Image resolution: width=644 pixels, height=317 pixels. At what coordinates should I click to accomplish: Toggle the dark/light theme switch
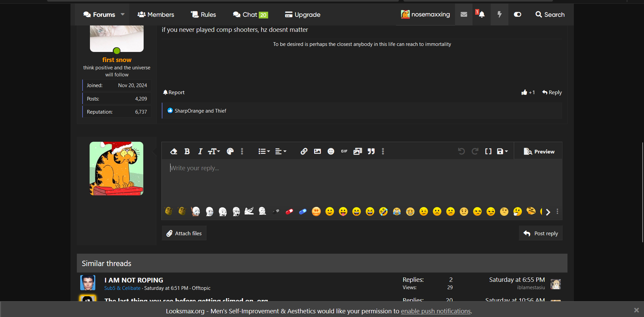click(517, 14)
